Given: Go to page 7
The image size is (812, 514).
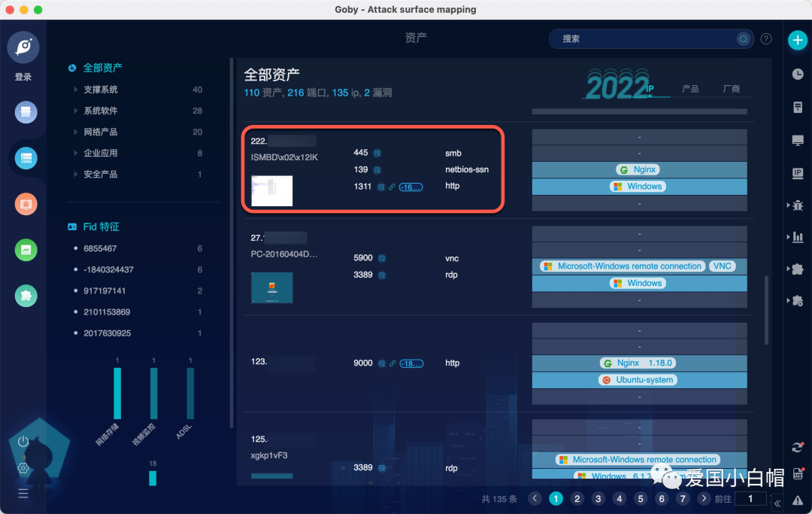Looking at the screenshot, I should click(683, 498).
